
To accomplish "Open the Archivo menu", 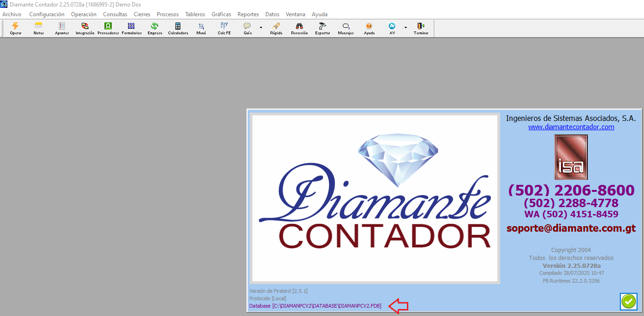I will pyautogui.click(x=12, y=14).
